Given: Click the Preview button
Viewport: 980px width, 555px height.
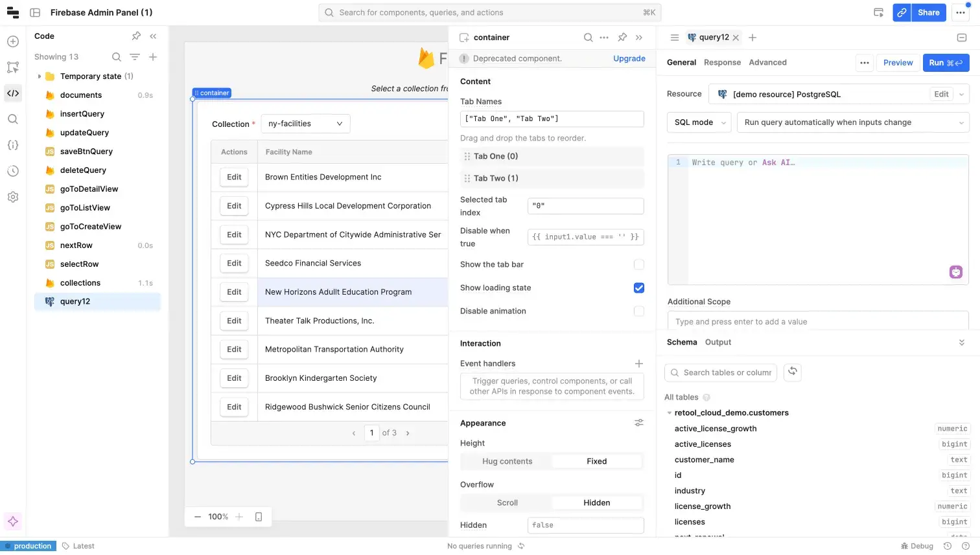Looking at the screenshot, I should click(x=898, y=63).
